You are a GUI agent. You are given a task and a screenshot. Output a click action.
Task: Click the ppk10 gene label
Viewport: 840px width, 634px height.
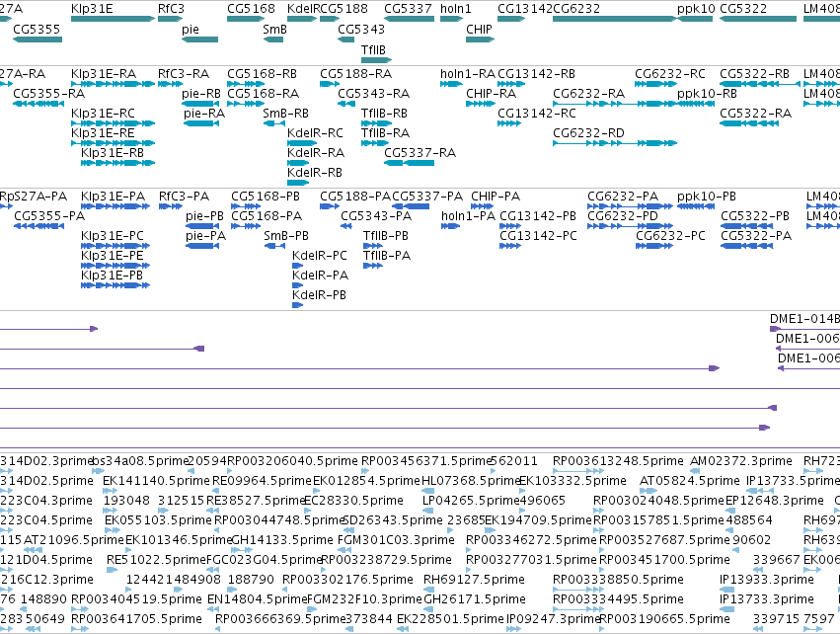click(696, 9)
